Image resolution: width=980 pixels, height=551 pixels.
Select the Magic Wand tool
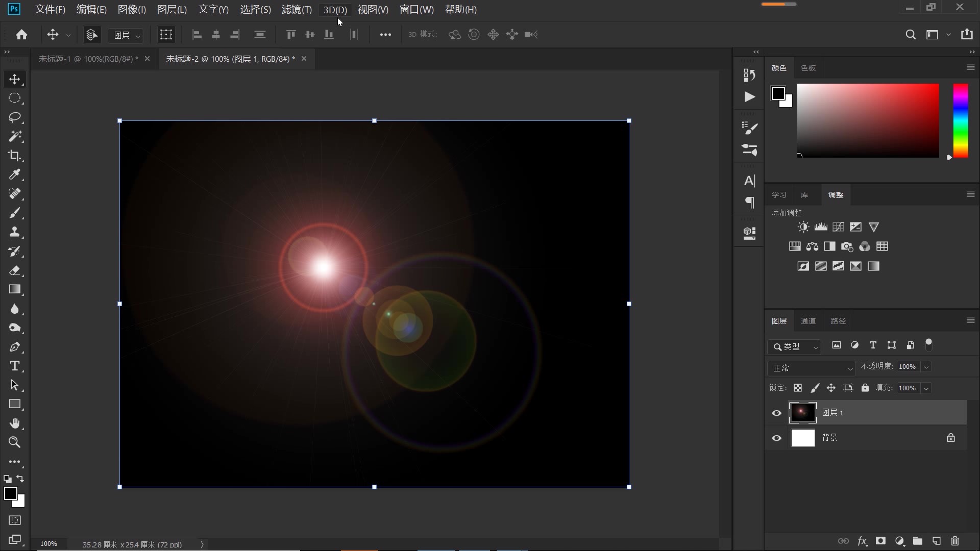(x=14, y=136)
